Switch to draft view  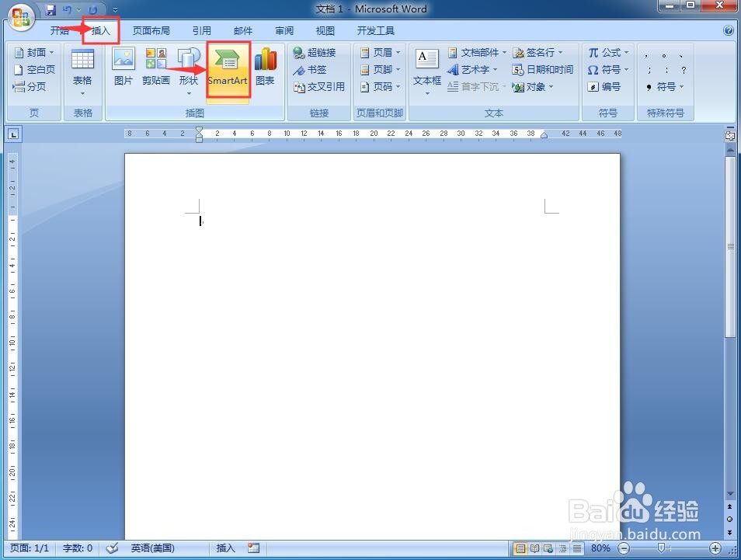[577, 548]
